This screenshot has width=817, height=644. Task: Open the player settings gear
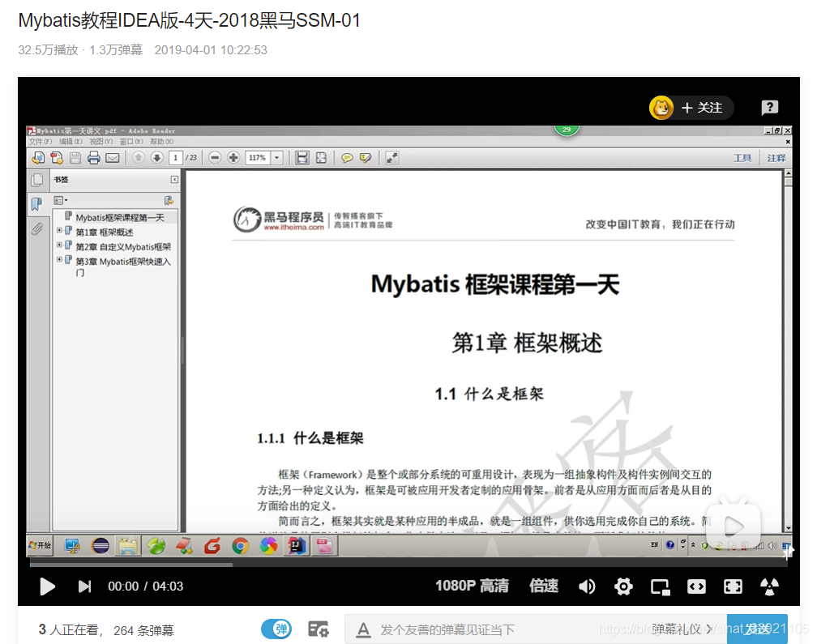coord(623,586)
